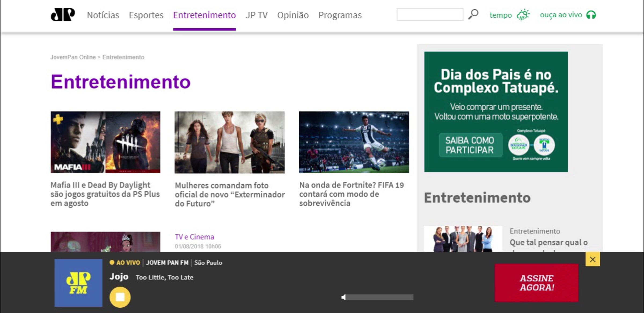Select the JP TV navigation item
This screenshot has height=313, width=644.
point(257,15)
